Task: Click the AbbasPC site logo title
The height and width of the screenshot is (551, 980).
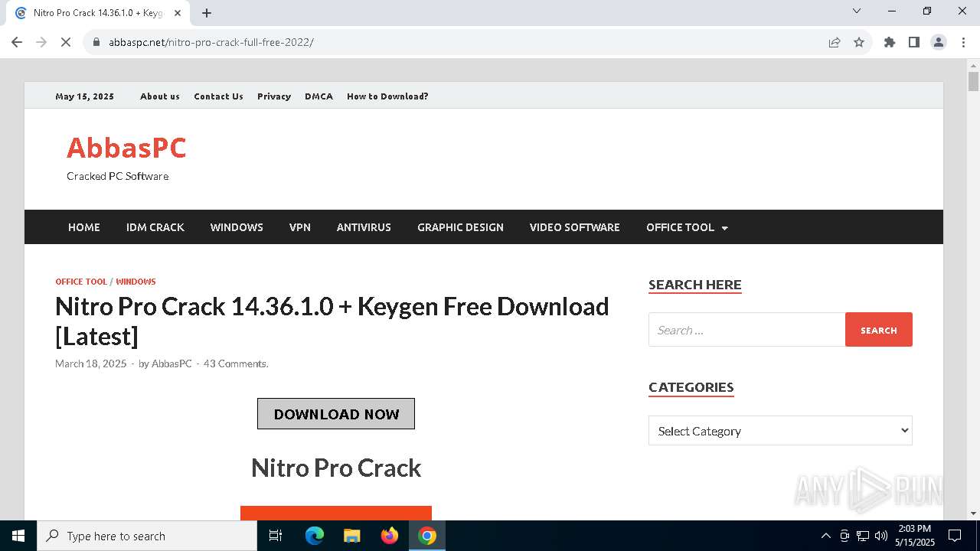Action: tap(126, 148)
